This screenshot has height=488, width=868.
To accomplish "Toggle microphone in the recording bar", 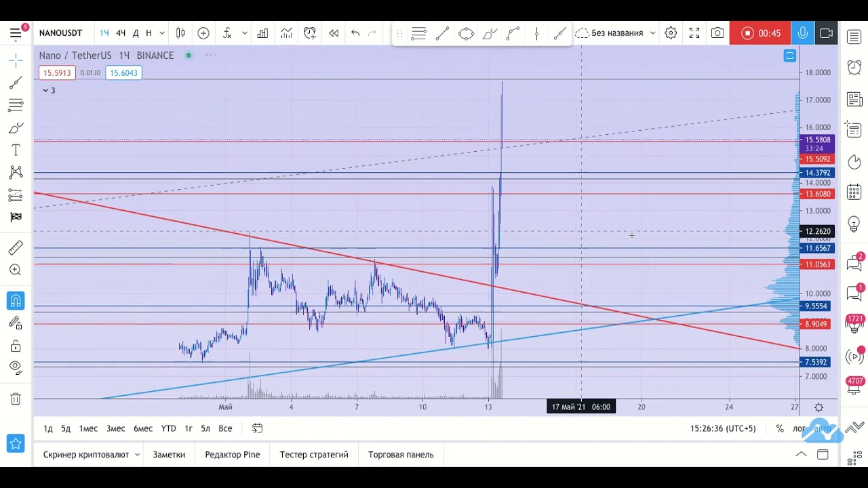I will [802, 33].
